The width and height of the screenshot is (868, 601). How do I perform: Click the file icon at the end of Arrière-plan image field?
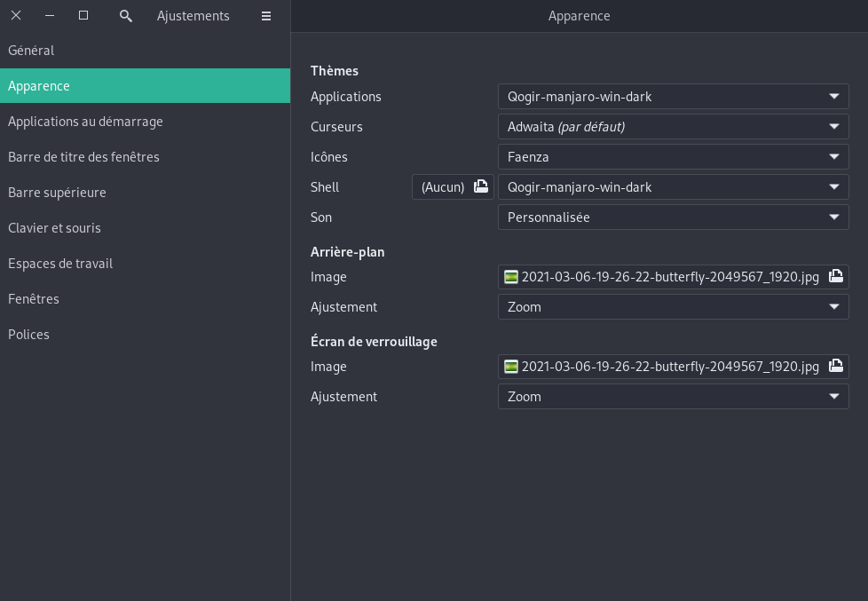click(x=835, y=276)
